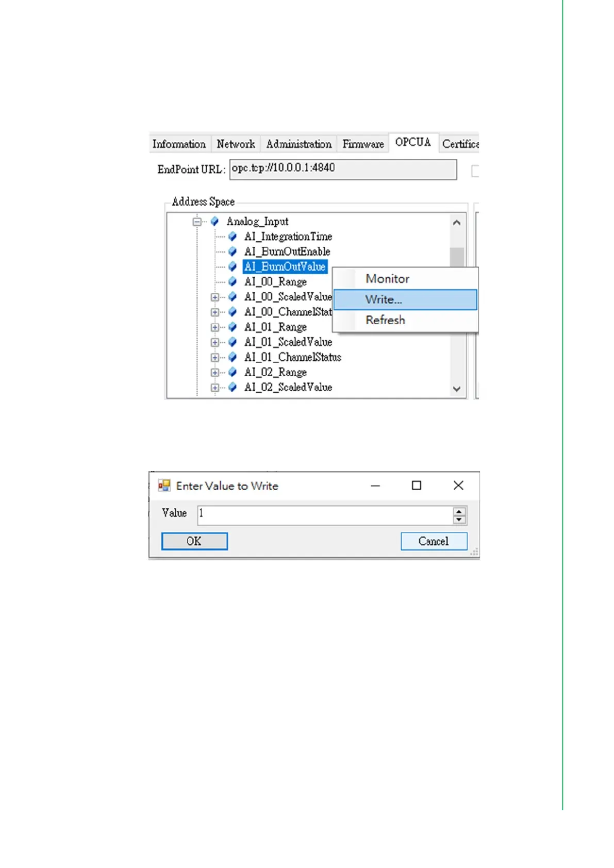Select AI_00_Range tree item
The height and width of the screenshot is (868, 614).
click(276, 281)
